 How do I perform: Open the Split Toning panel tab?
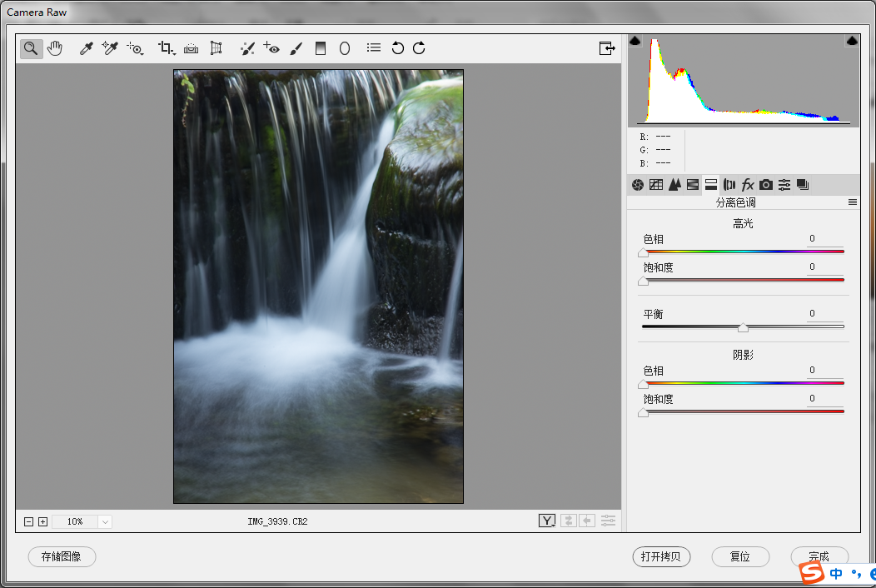[711, 185]
